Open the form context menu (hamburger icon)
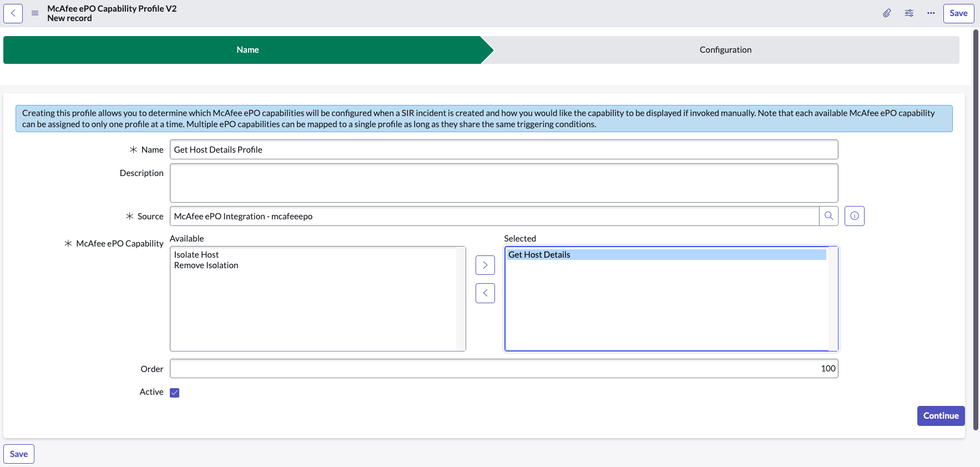This screenshot has width=980, height=467. [x=35, y=13]
